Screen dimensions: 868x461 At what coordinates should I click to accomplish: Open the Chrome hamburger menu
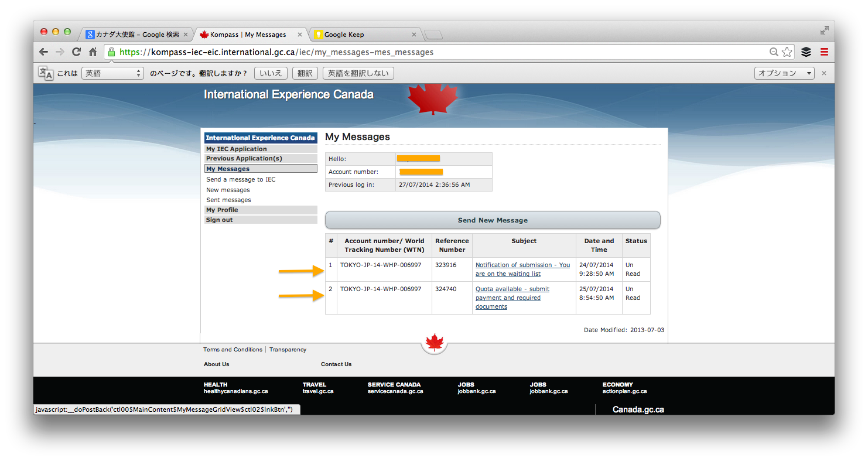tap(824, 52)
